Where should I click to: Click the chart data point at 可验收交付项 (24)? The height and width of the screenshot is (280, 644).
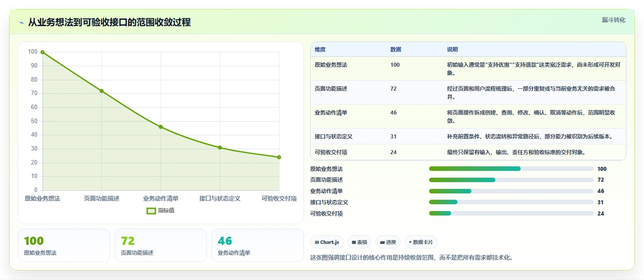coord(279,157)
